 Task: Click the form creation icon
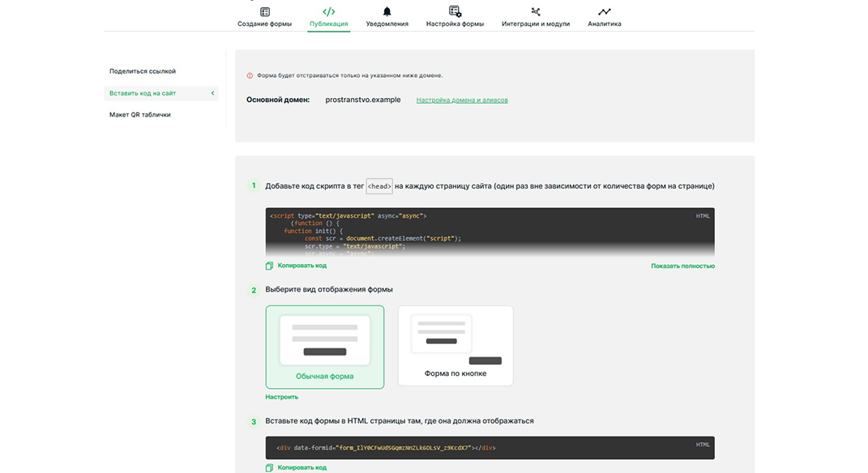pos(264,12)
